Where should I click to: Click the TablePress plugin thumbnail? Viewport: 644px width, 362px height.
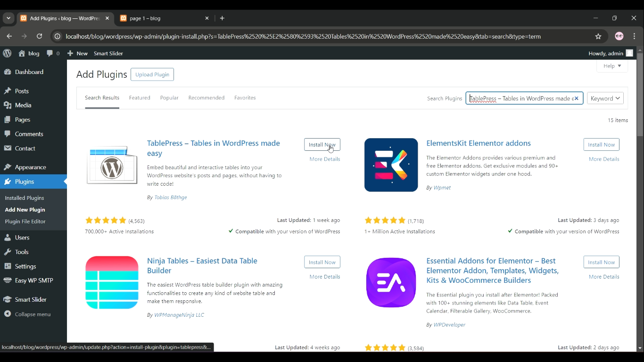112,165
